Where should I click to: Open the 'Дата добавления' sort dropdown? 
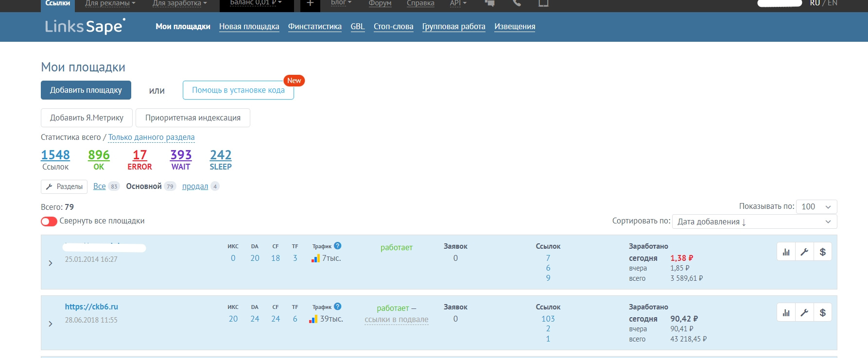click(754, 222)
